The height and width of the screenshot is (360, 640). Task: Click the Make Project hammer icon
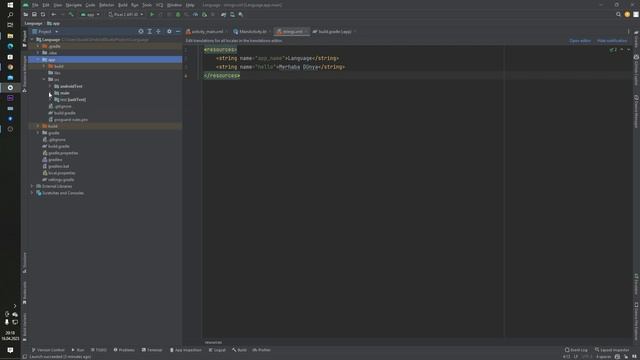click(x=71, y=14)
